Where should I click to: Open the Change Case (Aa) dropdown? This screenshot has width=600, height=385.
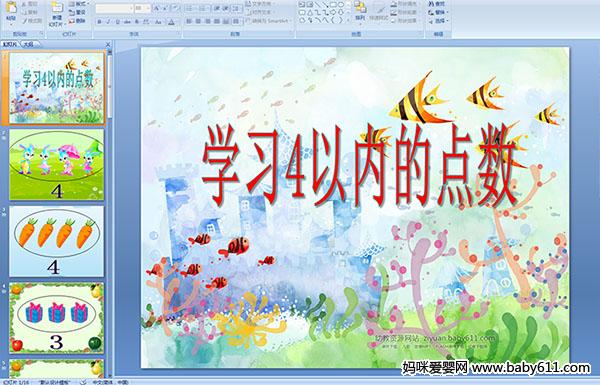[x=158, y=22]
